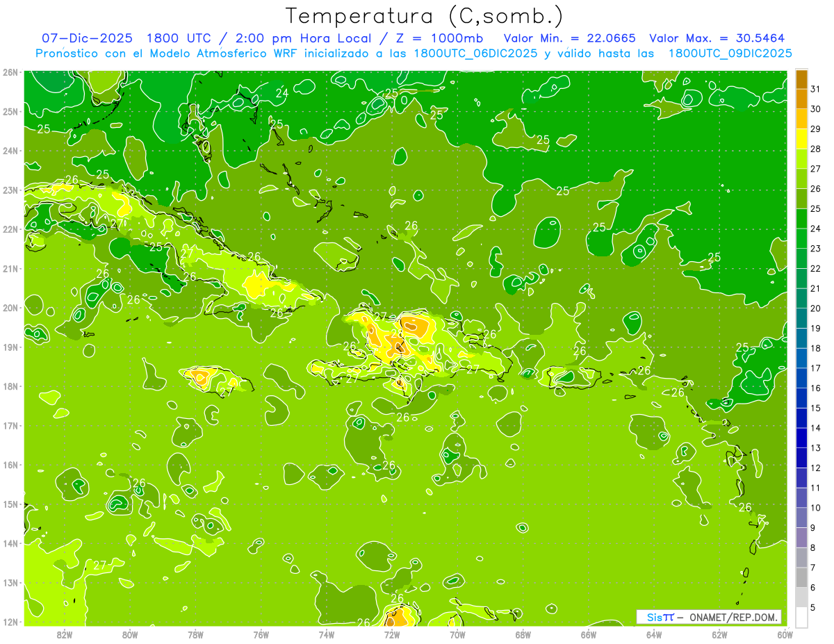
Task: Click the colorbar label '20'
Action: click(x=815, y=308)
